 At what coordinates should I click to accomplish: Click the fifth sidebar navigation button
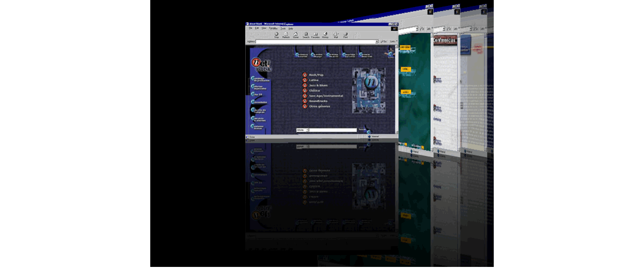(x=258, y=110)
